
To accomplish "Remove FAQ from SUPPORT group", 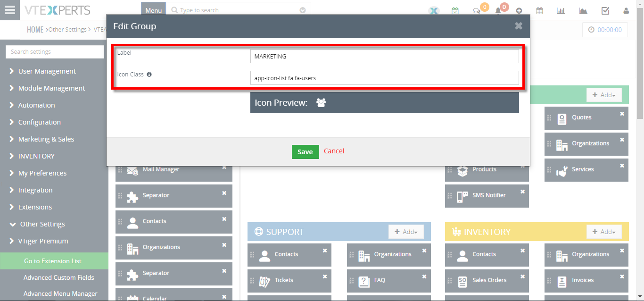I will [424, 276].
